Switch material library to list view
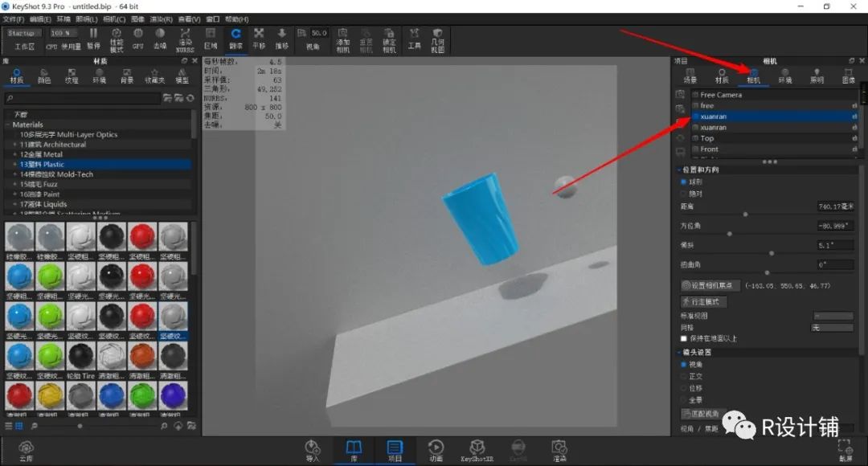The image size is (868, 466). click(8, 426)
